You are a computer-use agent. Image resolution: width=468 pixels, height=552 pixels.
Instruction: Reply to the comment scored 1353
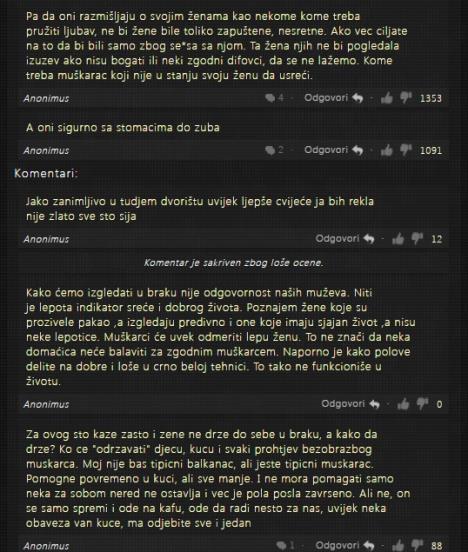(333, 98)
